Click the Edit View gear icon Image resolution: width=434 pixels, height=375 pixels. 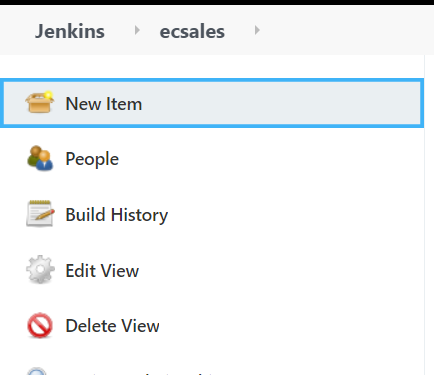point(40,269)
